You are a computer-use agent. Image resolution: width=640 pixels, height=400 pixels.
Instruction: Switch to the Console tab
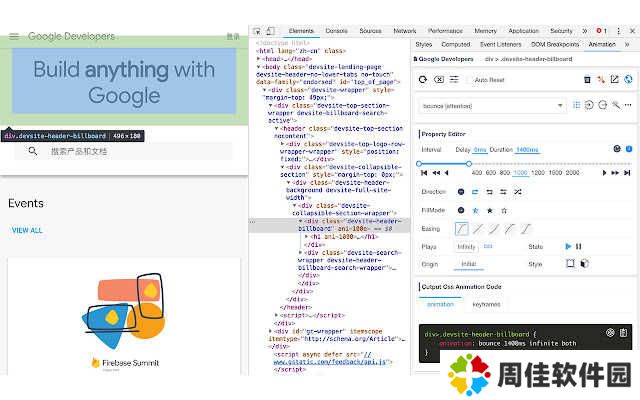click(x=336, y=31)
